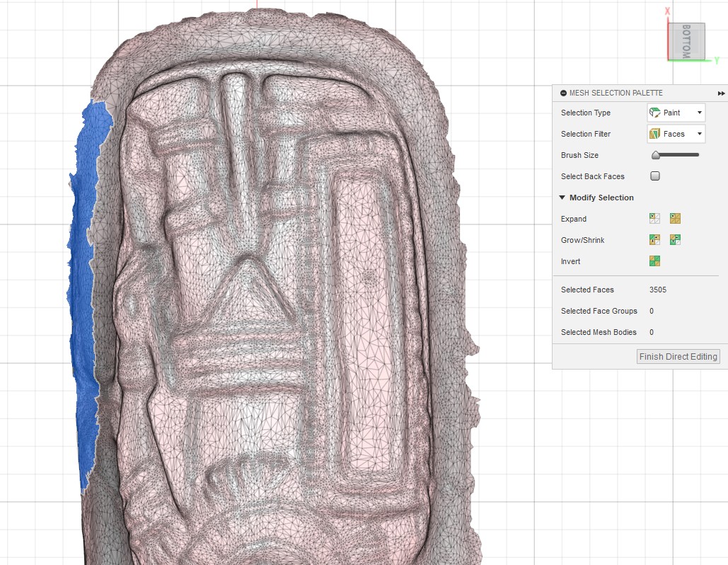Click the Finish Direct Editing button
This screenshot has height=565, width=728.
point(678,356)
